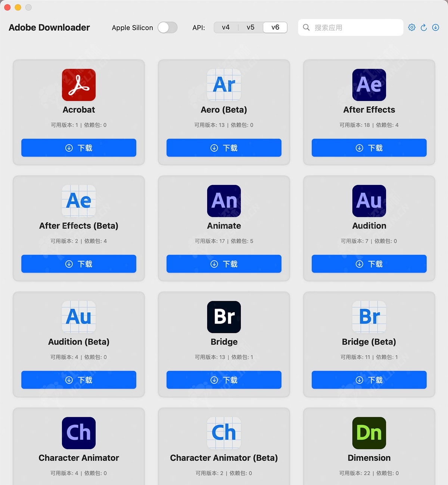
Task: Click the Aero (Beta) app icon
Action: 224,85
